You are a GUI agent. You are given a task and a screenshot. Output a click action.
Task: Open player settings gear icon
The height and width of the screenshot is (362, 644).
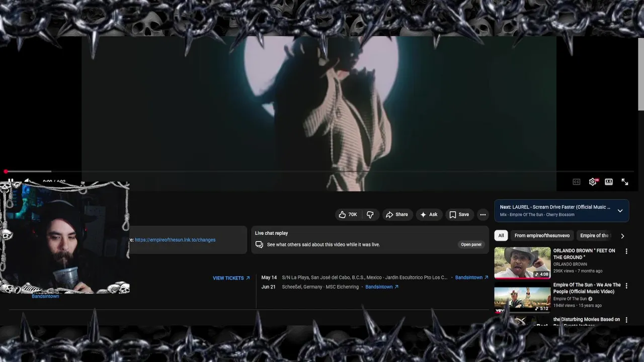(x=593, y=182)
